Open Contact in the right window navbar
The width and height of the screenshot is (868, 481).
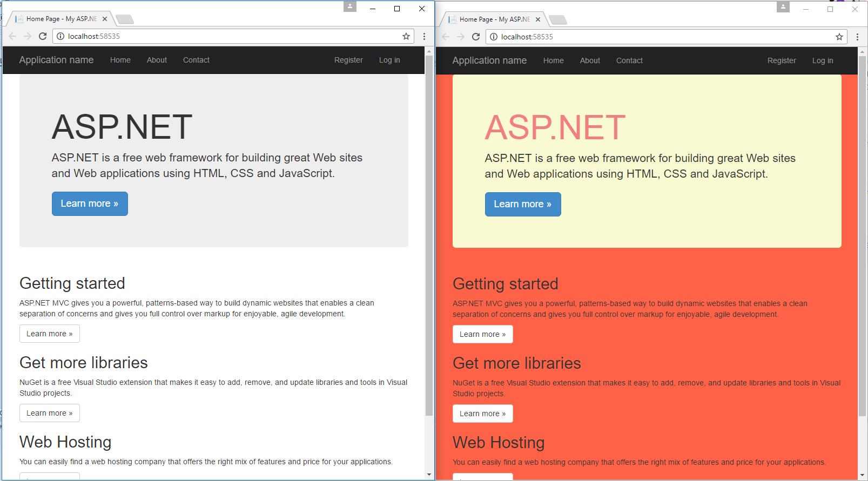[629, 60]
